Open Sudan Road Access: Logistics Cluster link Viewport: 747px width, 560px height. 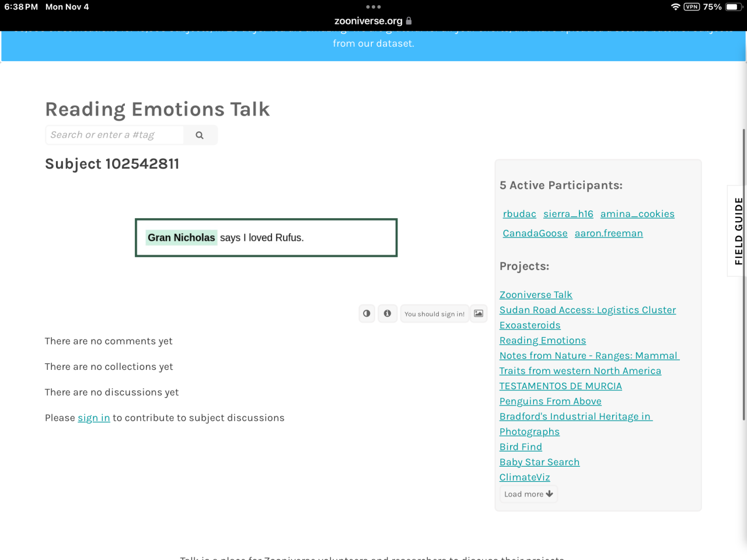click(588, 310)
